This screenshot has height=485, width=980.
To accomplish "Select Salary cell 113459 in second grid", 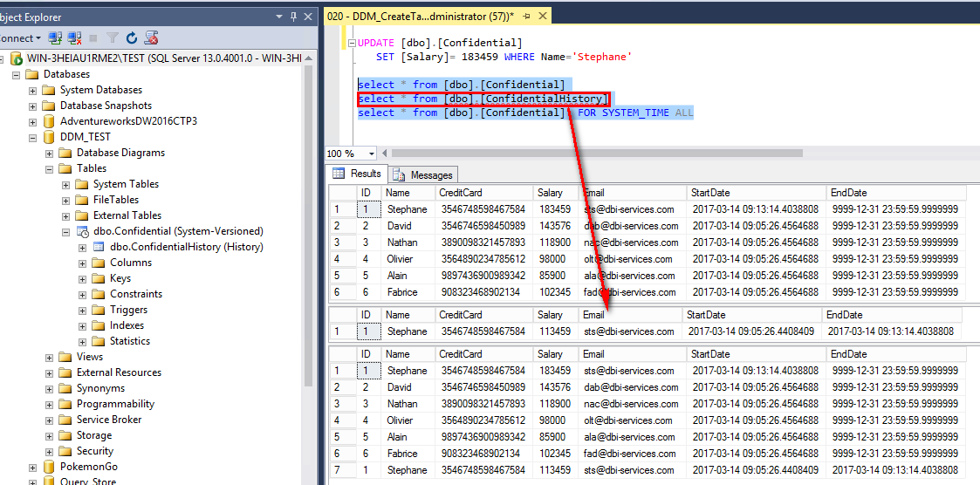I will pyautogui.click(x=555, y=331).
